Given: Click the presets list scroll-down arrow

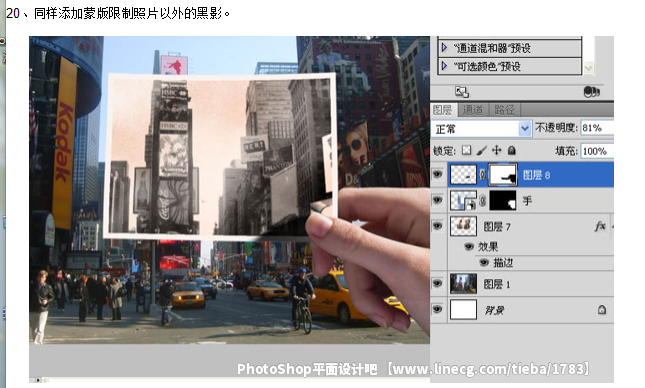Looking at the screenshot, I should tap(588, 67).
